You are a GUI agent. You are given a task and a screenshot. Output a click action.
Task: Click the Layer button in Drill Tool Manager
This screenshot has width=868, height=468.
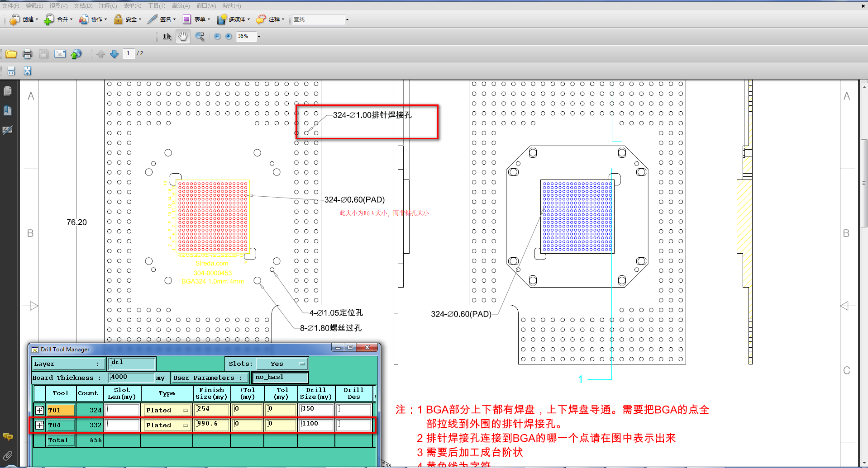point(69,364)
